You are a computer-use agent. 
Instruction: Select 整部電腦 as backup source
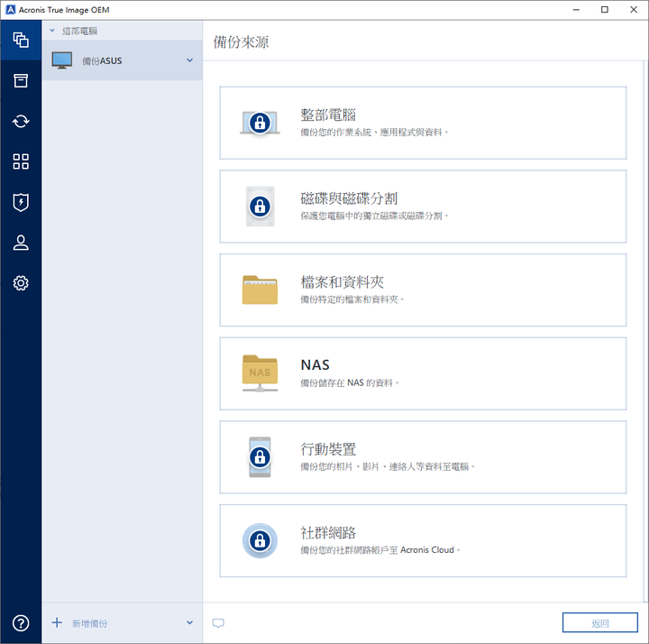[x=423, y=123]
